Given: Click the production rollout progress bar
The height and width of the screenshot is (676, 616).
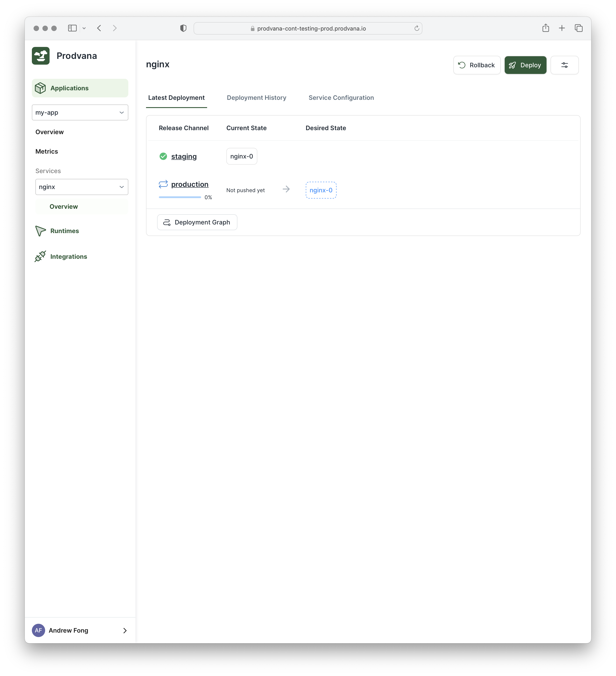Looking at the screenshot, I should click(x=180, y=197).
